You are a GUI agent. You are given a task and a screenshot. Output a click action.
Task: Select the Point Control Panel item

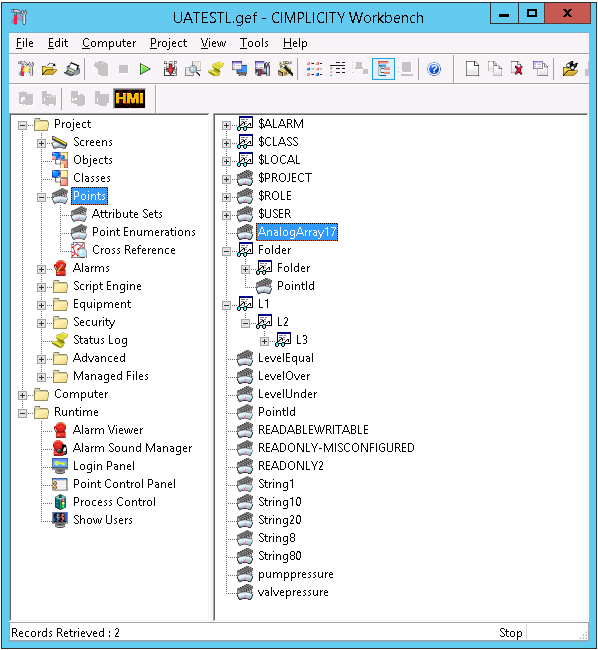point(124,484)
